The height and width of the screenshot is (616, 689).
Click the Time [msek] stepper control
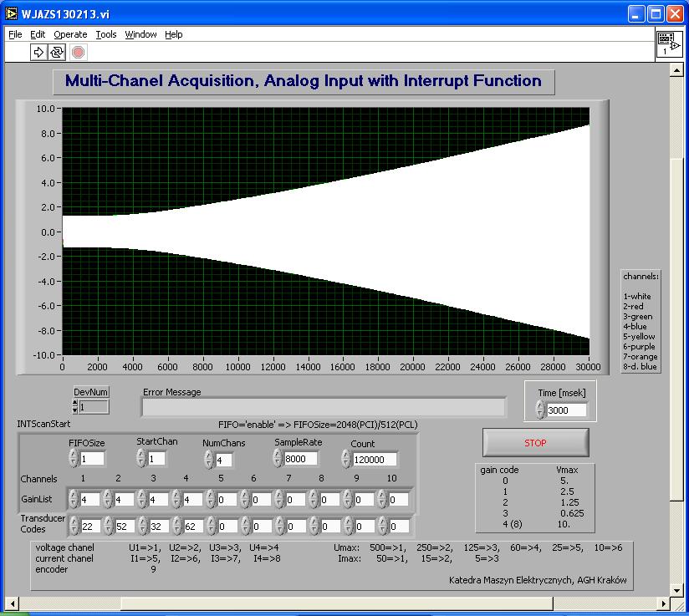(540, 410)
